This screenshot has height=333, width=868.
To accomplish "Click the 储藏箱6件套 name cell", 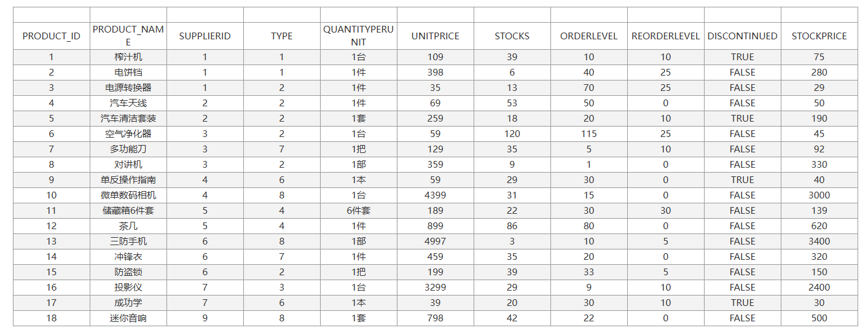I will coord(128,211).
